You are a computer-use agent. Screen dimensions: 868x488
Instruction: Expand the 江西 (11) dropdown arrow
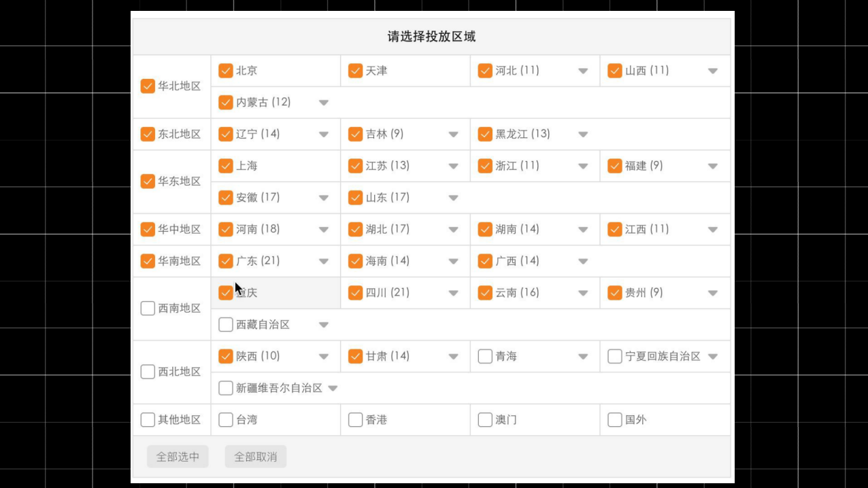713,230
